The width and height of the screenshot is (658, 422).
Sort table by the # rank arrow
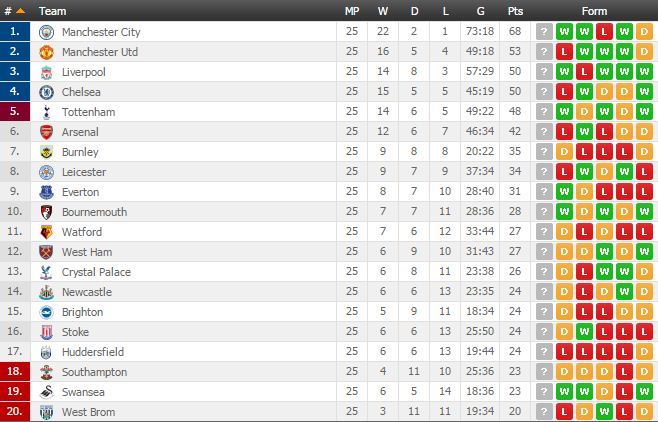[x=21, y=11]
